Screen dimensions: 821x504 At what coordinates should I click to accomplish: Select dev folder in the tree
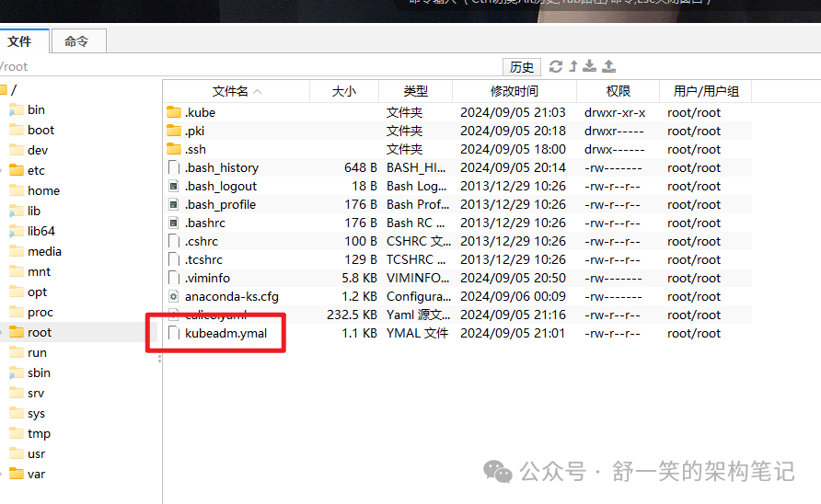click(x=38, y=150)
